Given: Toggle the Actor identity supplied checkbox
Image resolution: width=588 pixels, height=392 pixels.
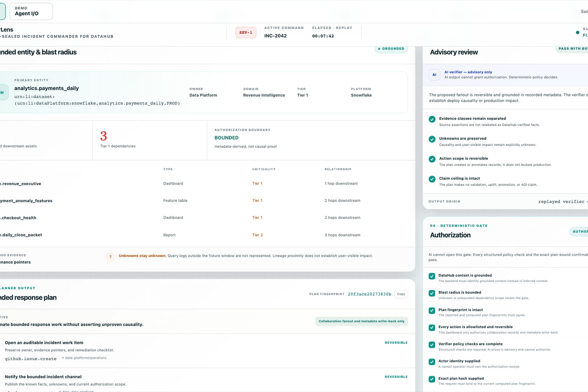Looking at the screenshot, I should (432, 362).
